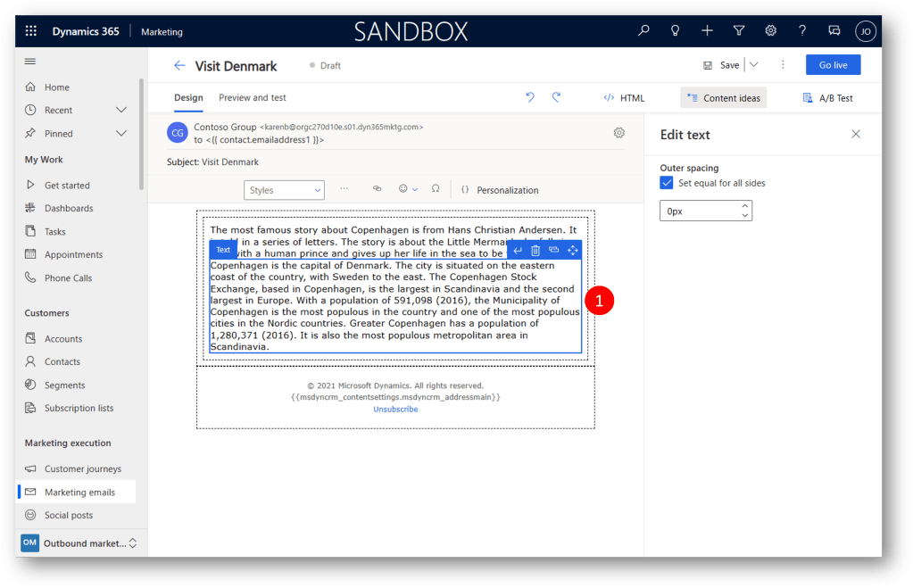Viewport: 913px width, 588px height.
Task: Switch to Preview and test tab
Action: (253, 98)
